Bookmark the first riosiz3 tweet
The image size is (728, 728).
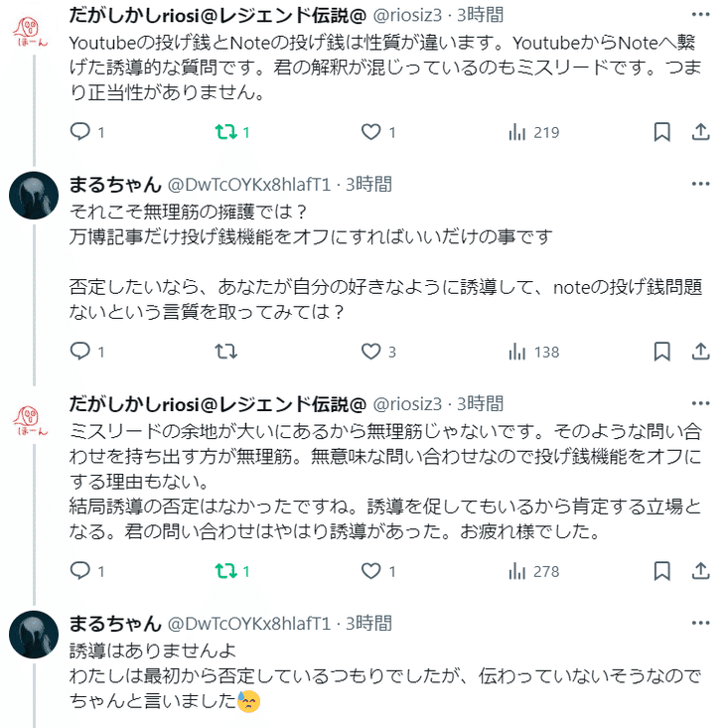662,132
